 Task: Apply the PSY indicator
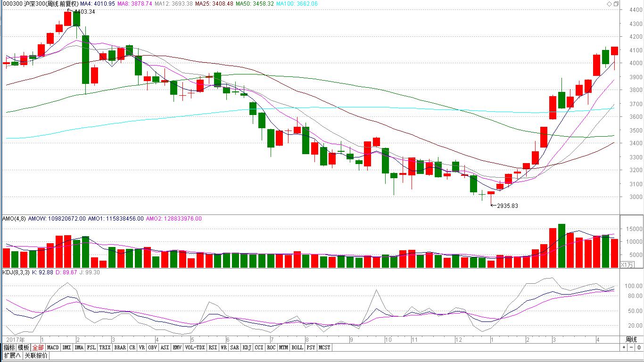(311, 347)
